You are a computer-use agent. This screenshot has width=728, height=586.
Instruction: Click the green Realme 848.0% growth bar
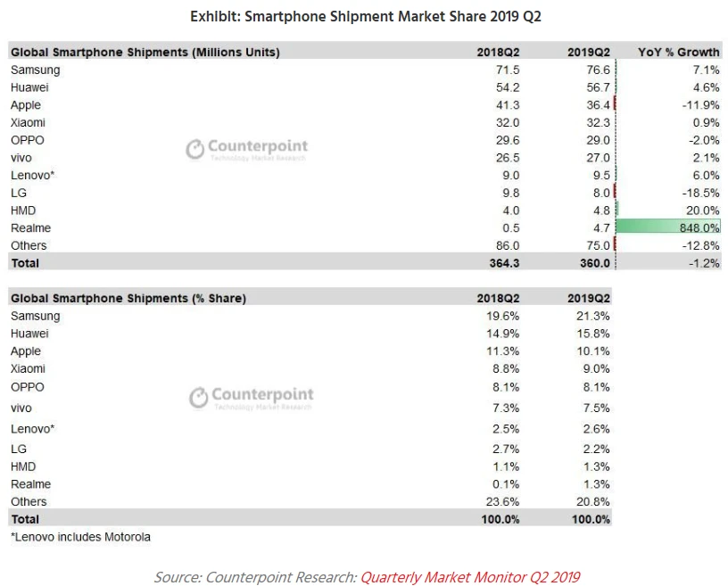pyautogui.click(x=667, y=227)
